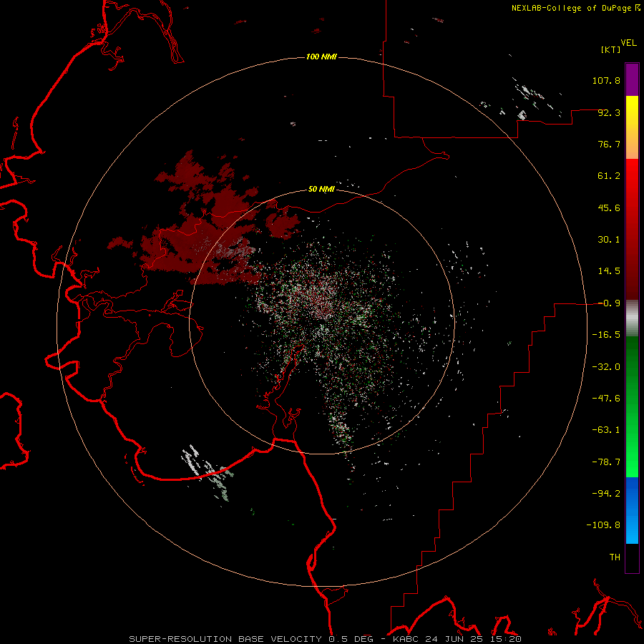
Task: Click the VEL legend title
Action: [628, 43]
